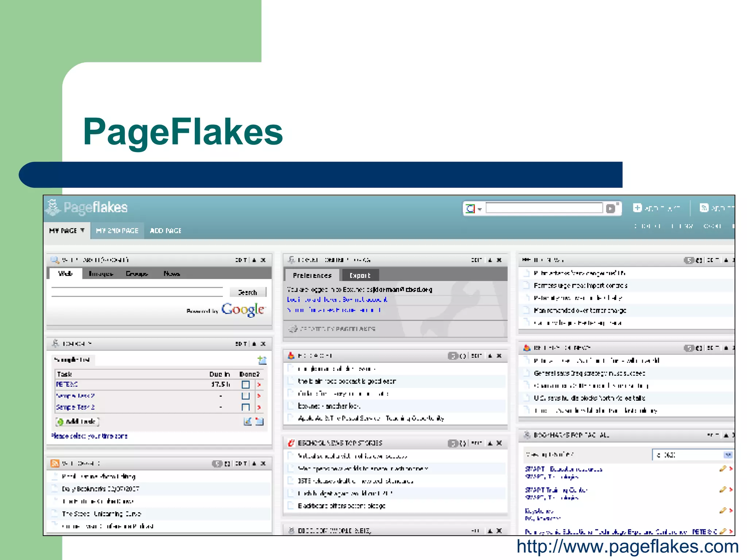Close the to-do list flake
This screenshot has width=747, height=560.
point(263,343)
